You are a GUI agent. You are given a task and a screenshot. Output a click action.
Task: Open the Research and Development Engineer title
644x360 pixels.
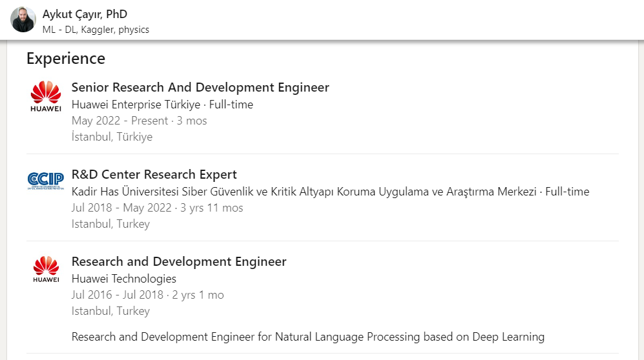click(179, 262)
